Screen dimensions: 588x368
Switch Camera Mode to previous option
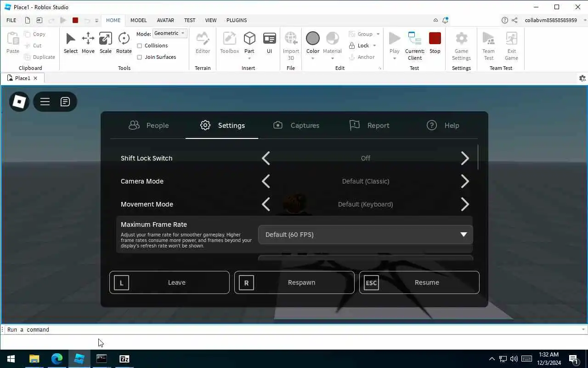click(x=266, y=181)
